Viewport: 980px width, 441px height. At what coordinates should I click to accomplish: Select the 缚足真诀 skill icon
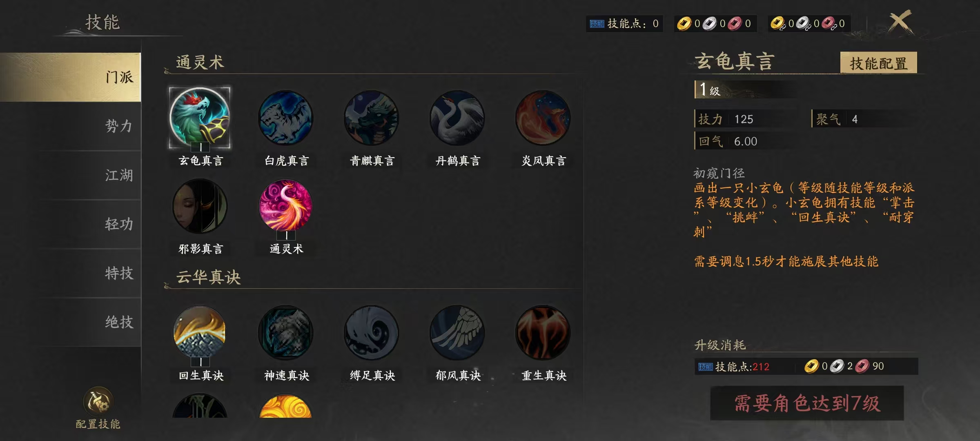pyautogui.click(x=372, y=332)
